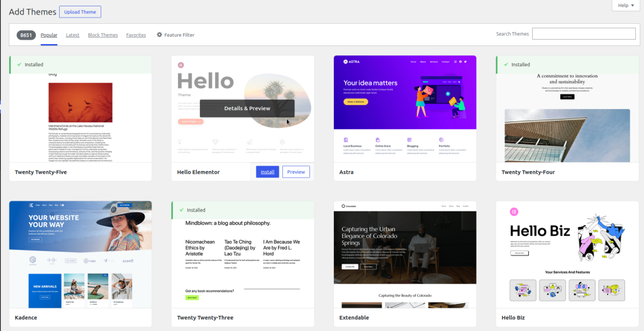Image resolution: width=644 pixels, height=331 pixels.
Task: Open the Favorites tab
Action: coord(136,35)
